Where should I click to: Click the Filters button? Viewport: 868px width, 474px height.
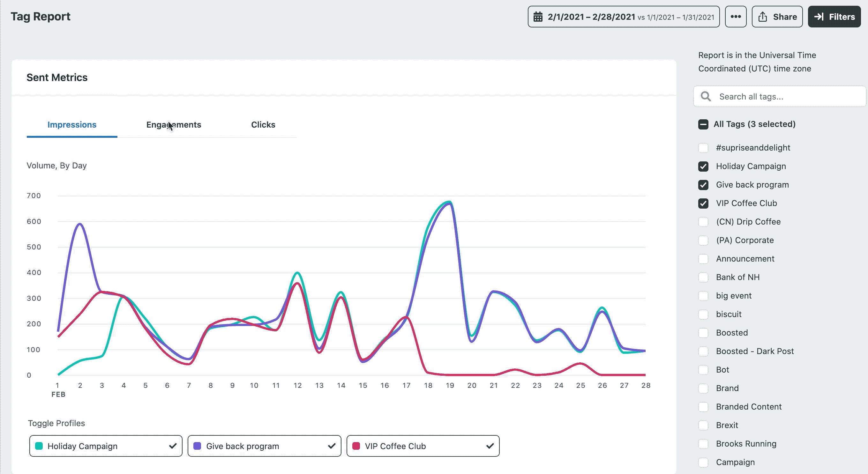pyautogui.click(x=834, y=17)
